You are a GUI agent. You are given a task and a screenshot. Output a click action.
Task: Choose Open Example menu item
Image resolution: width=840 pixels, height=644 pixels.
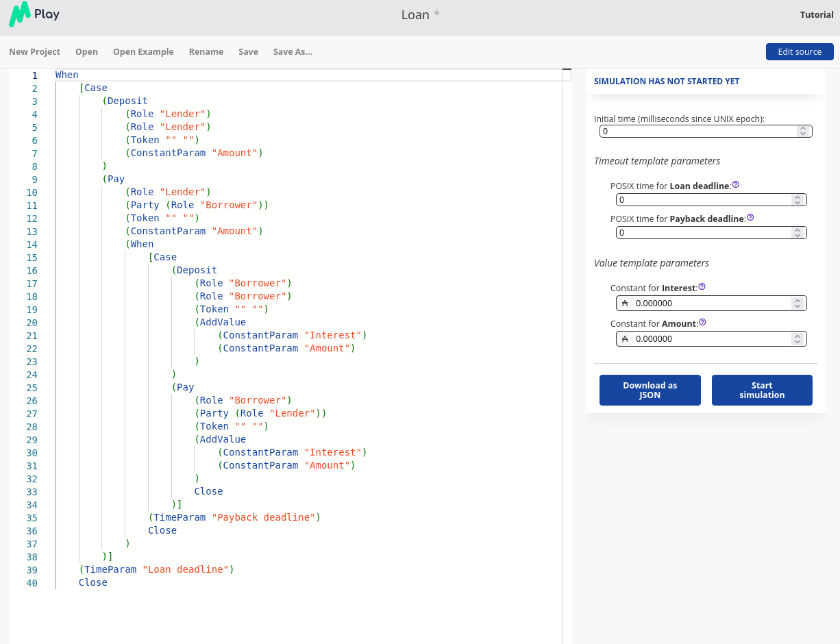click(x=143, y=52)
